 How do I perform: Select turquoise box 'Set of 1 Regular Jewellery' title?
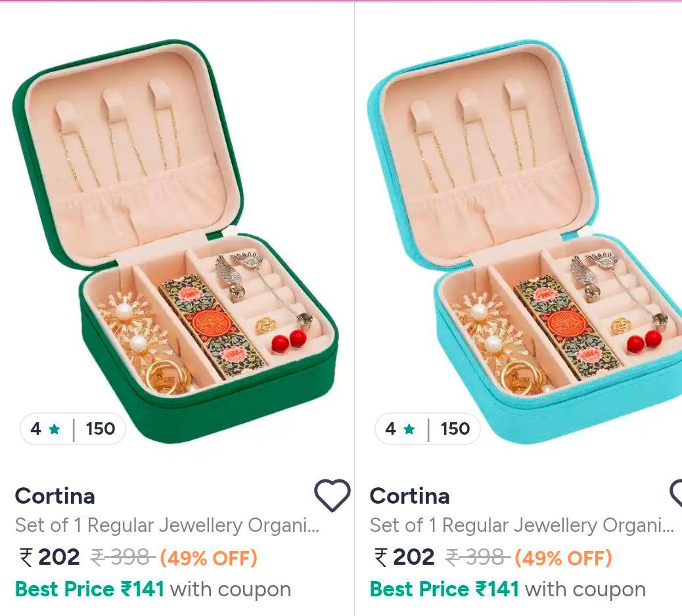click(522, 525)
